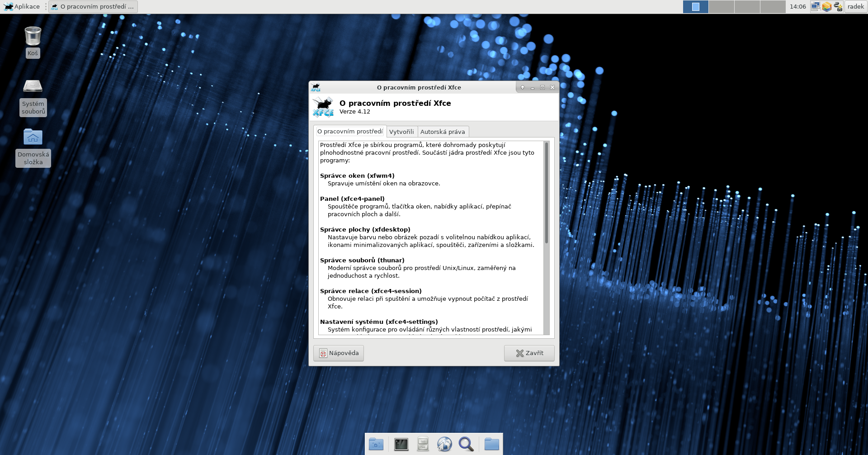Open the radek user menu in panel
This screenshot has height=455, width=868.
[x=855, y=6]
